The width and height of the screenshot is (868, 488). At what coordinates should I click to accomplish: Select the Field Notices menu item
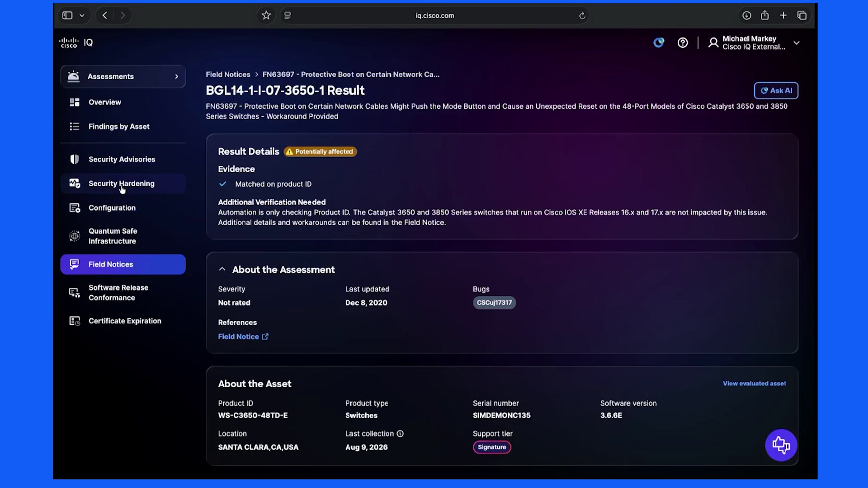coord(123,264)
